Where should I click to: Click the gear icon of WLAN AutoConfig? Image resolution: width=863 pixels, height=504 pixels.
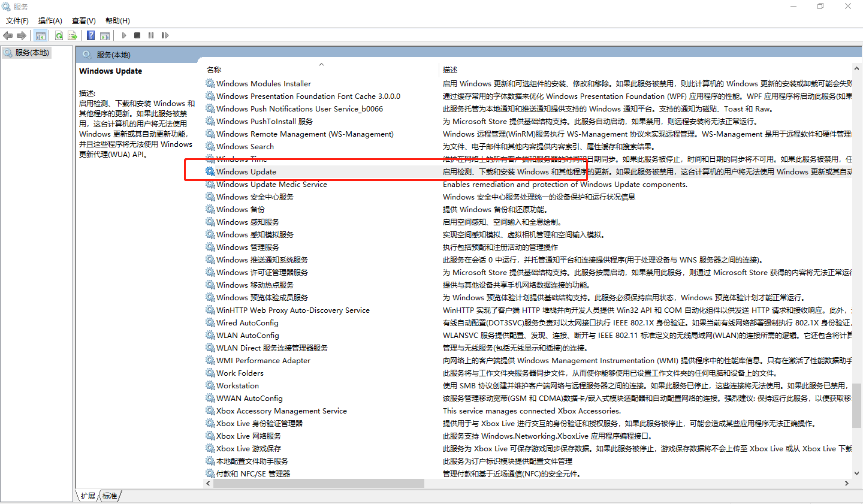(x=210, y=335)
